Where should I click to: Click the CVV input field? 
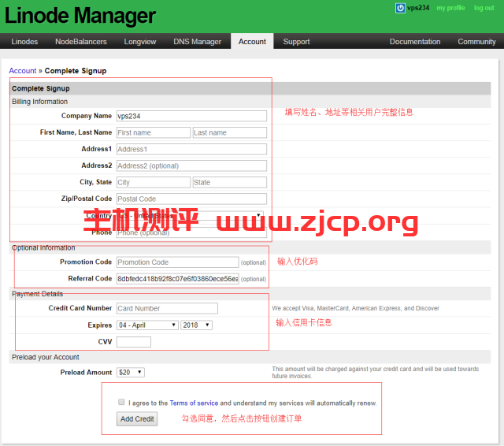[x=134, y=342]
